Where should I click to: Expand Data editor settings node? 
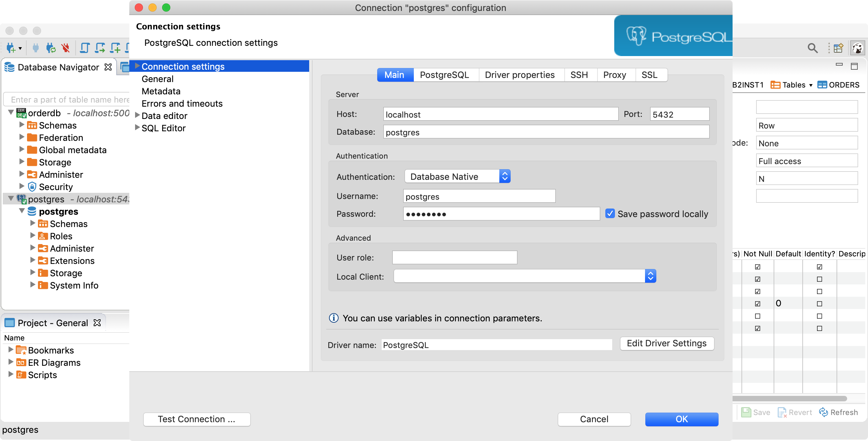137,115
